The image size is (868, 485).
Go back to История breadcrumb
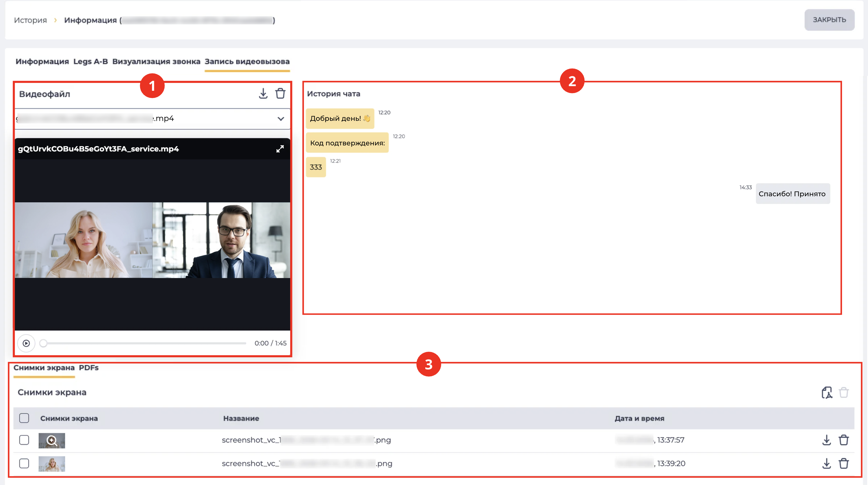coord(30,20)
